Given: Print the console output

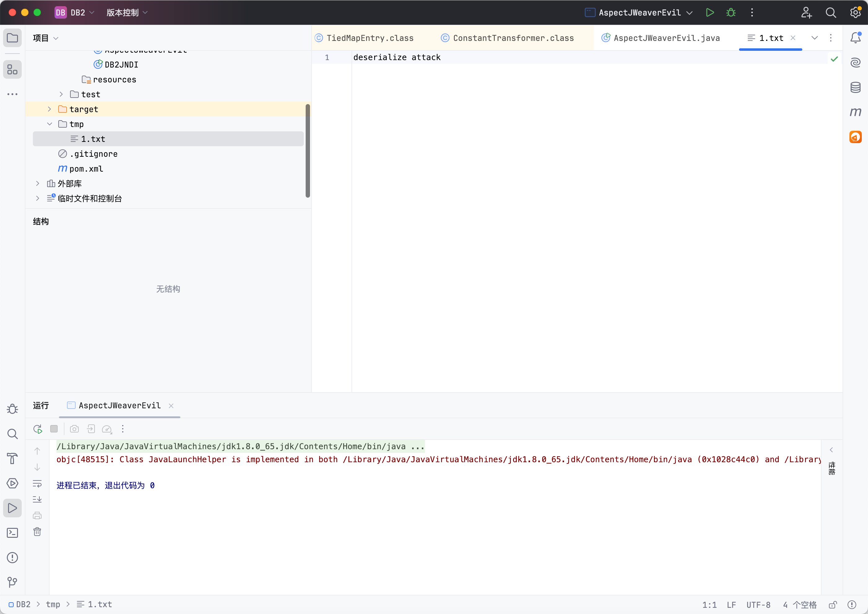Looking at the screenshot, I should [x=37, y=516].
